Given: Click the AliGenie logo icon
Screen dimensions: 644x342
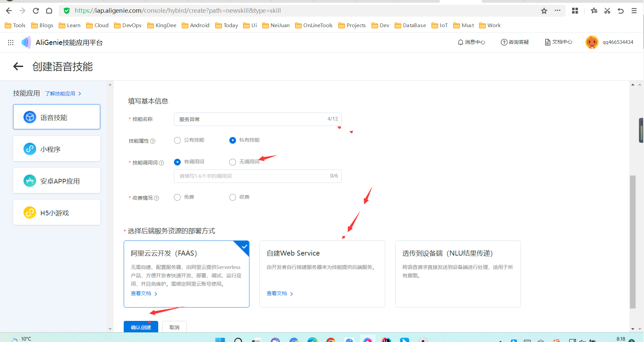Looking at the screenshot, I should pyautogui.click(x=26, y=42).
